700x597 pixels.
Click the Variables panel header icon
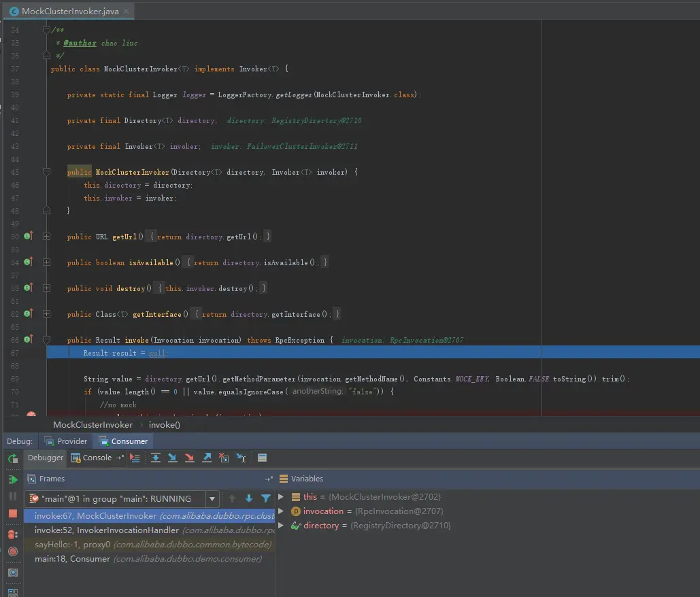[x=284, y=479]
